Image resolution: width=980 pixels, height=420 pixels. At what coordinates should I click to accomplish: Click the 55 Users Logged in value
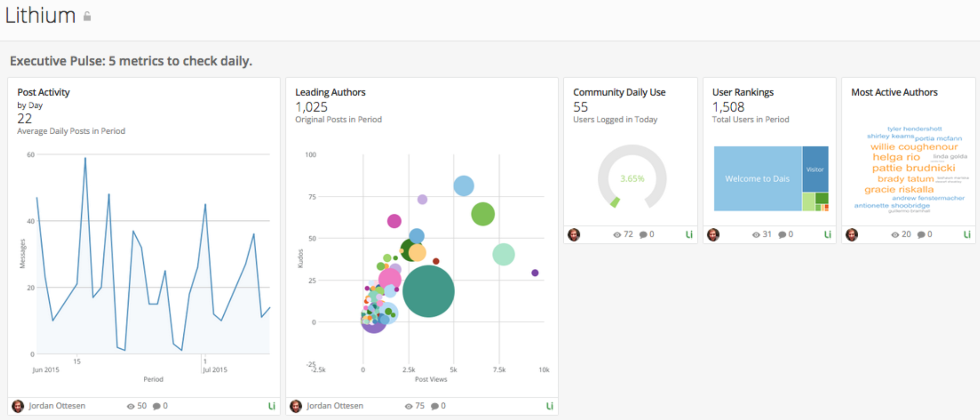580,107
